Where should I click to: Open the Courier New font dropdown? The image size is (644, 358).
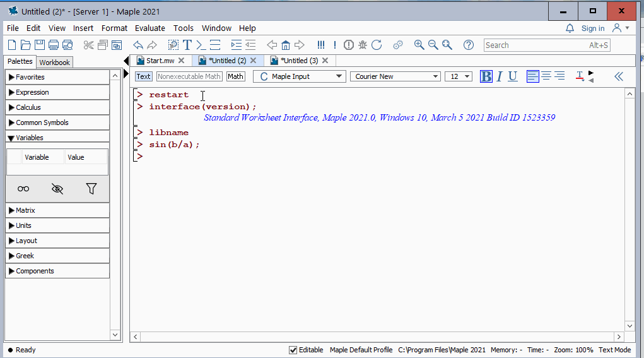pyautogui.click(x=395, y=76)
